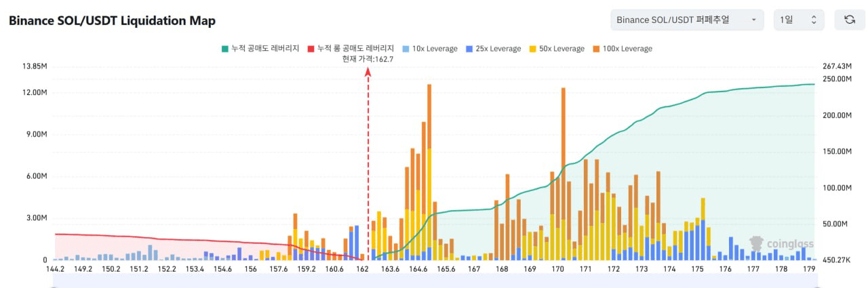Click the Binance SOL/USDT Liquidation Map title
This screenshot has width=868, height=288.
pyautogui.click(x=112, y=20)
